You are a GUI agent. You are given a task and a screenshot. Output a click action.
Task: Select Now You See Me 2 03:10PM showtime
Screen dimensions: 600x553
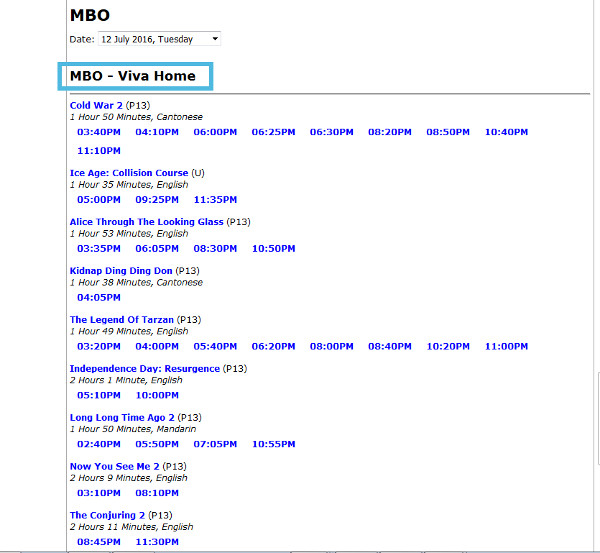pyautogui.click(x=99, y=493)
